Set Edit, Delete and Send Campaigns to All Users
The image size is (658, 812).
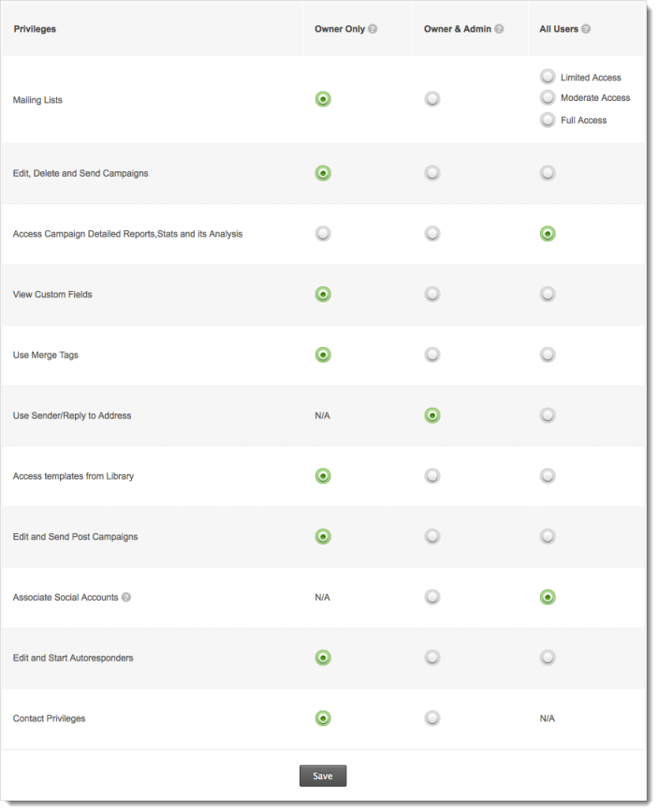[548, 173]
